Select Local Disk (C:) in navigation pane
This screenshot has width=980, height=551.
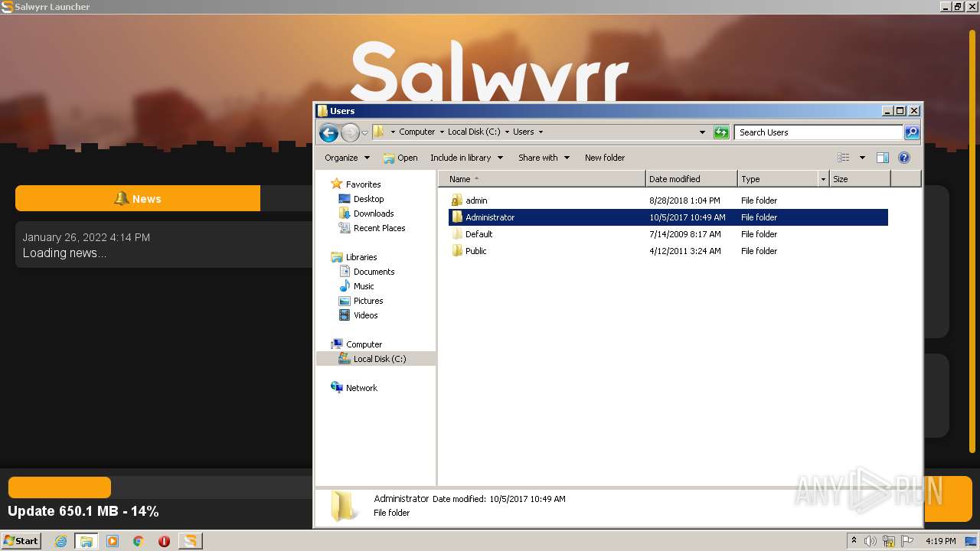point(376,359)
